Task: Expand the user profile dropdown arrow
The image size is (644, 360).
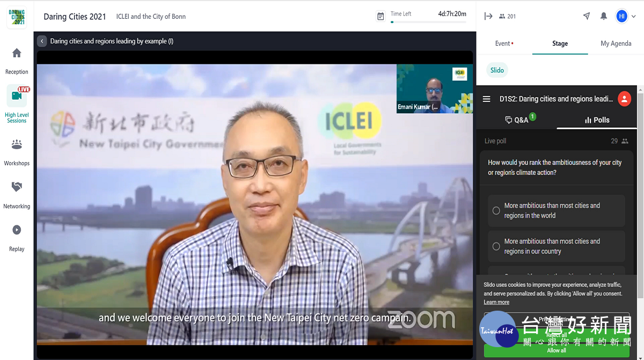Action: click(634, 17)
